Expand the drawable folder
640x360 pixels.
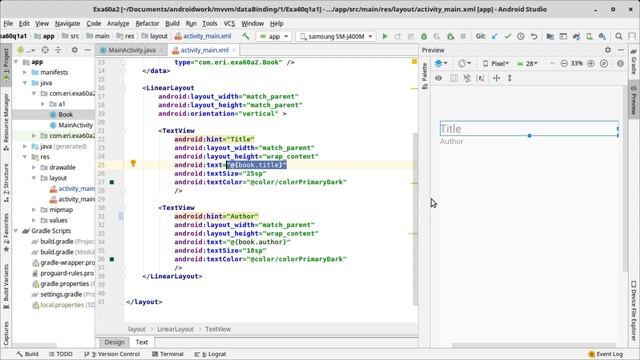[x=34, y=167]
